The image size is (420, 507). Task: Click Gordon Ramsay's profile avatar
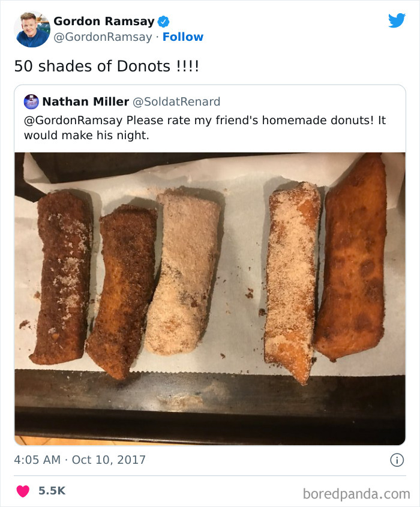coord(31,28)
